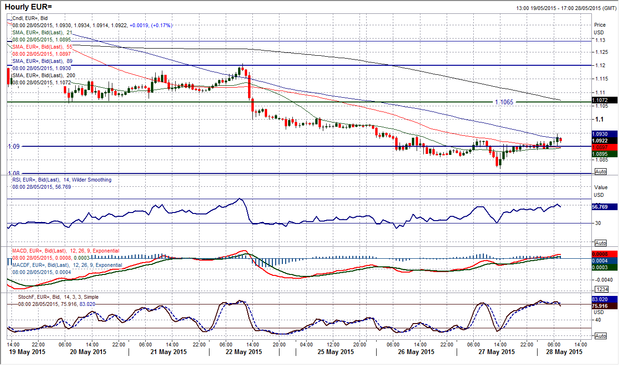Click the 27 May 2015 date marker
Screen dimensions: 619x365
pos(496,352)
